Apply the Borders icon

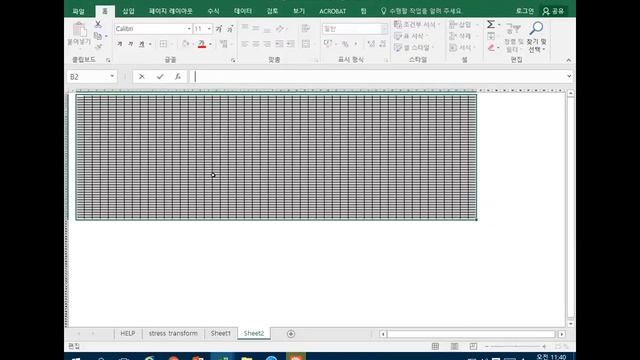[x=163, y=44]
